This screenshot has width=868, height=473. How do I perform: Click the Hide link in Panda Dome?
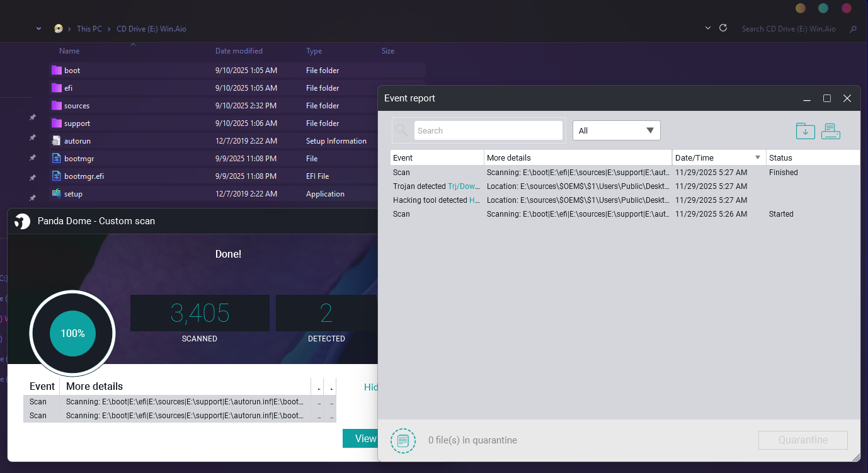pyautogui.click(x=370, y=387)
